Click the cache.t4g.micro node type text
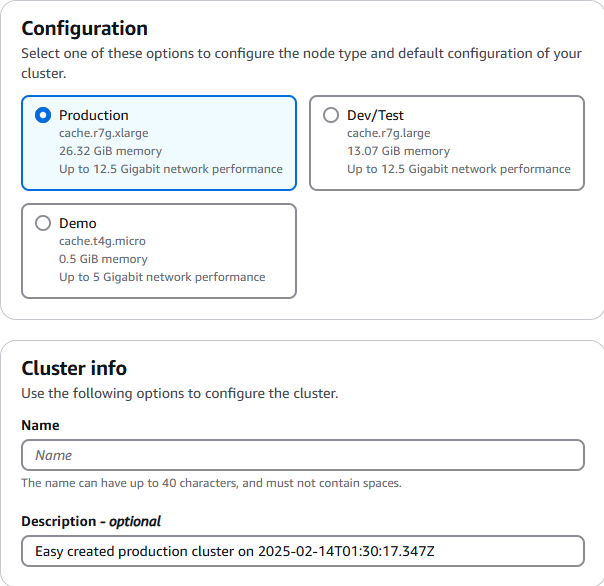This screenshot has width=604, height=586. 103,241
